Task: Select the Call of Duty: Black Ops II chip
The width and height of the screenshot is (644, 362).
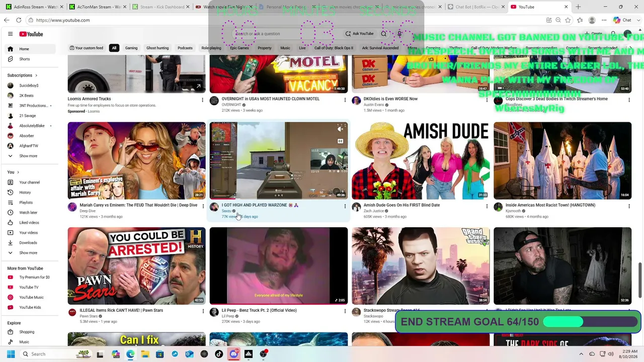Action: point(334,48)
